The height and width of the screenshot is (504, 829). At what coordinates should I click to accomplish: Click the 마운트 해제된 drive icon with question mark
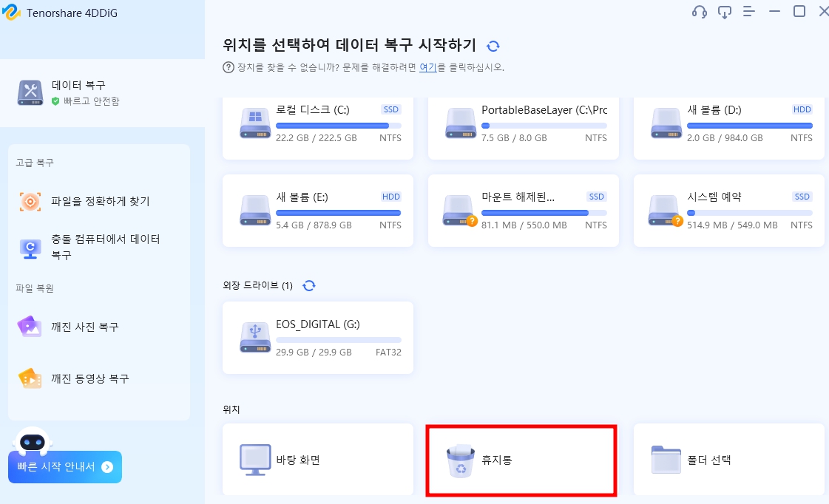pyautogui.click(x=461, y=211)
